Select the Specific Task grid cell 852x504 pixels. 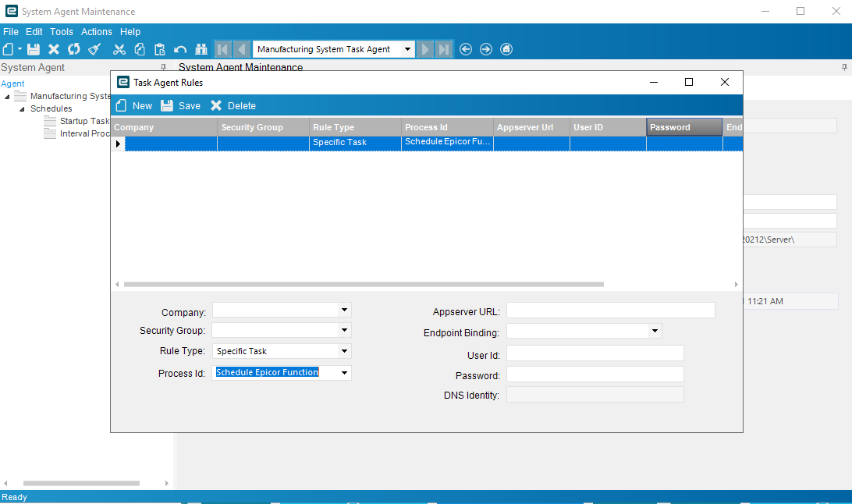click(x=355, y=143)
